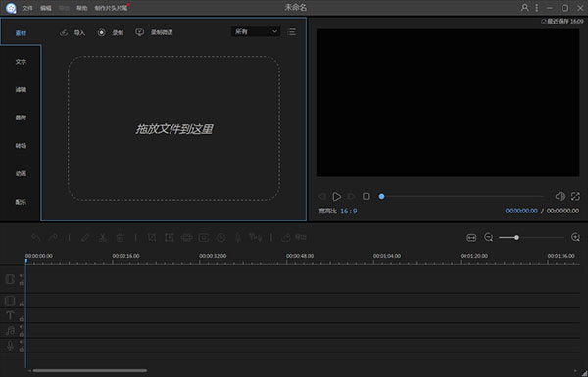
Task: Enter fullscreen preview mode
Action: pos(575,196)
